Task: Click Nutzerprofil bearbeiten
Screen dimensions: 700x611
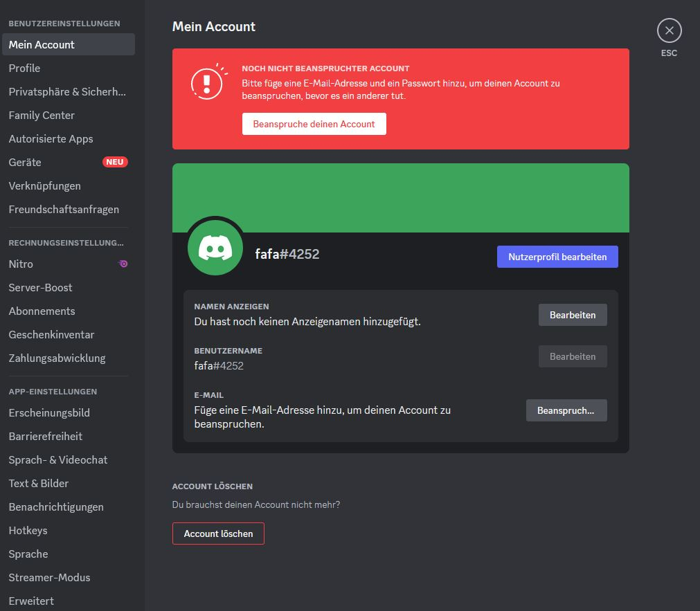Action: (557, 257)
